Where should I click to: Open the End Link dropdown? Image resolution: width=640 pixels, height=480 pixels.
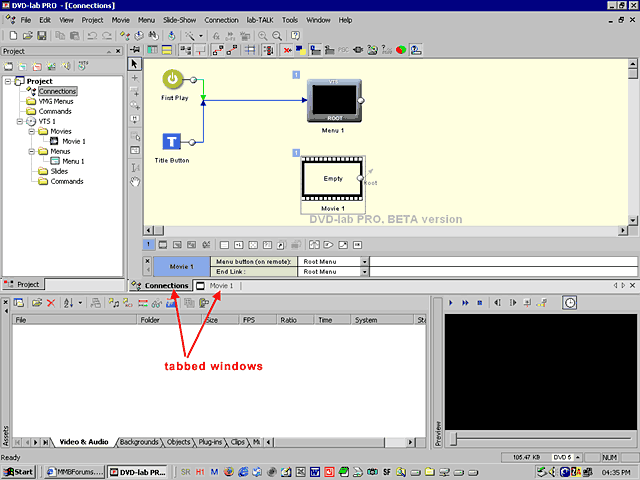(x=364, y=272)
